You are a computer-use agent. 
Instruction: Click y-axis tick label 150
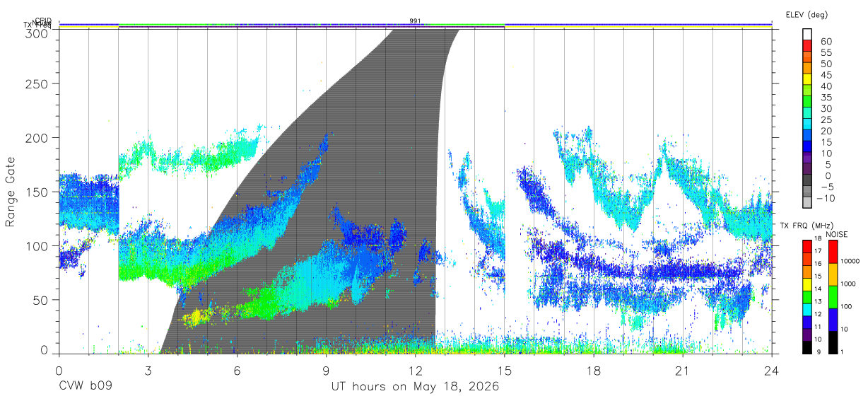pyautogui.click(x=37, y=192)
